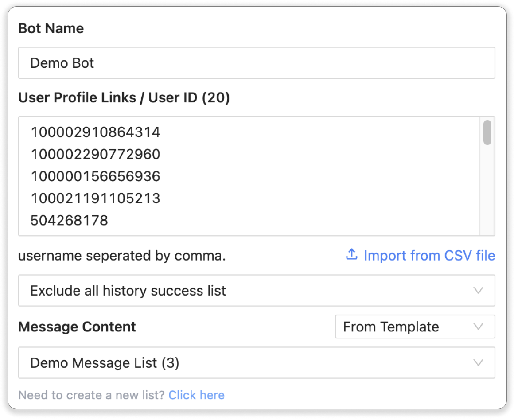
Task: Click inside the Demo Bot name box
Action: click(x=256, y=63)
